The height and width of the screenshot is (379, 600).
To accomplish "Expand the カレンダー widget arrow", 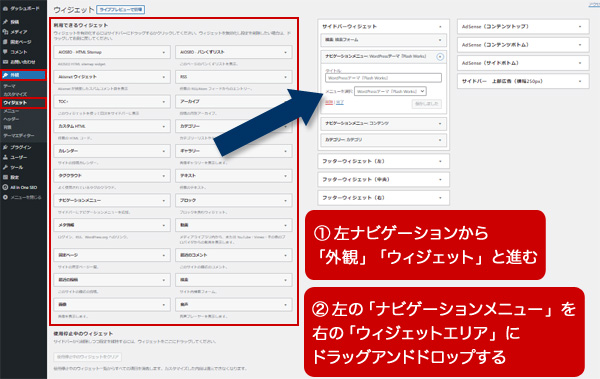I will coord(164,152).
